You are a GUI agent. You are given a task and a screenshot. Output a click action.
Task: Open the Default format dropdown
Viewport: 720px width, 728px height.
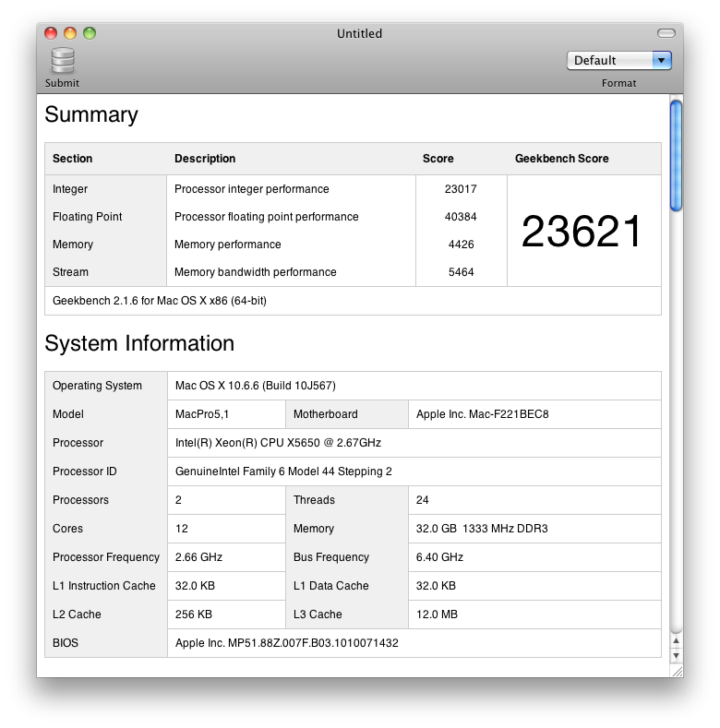[618, 60]
